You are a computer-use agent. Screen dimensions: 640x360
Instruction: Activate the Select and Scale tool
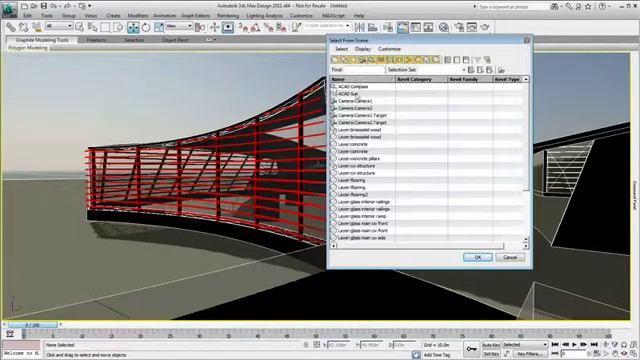[x=159, y=27]
